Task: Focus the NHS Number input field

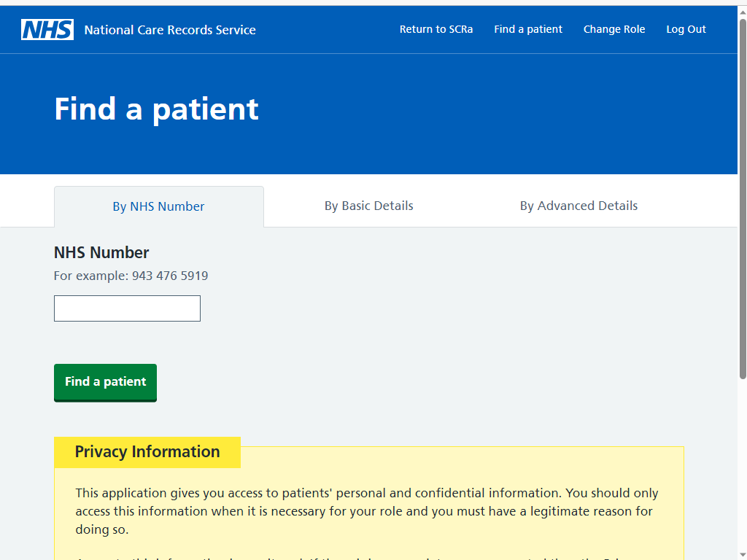Action: click(x=127, y=308)
